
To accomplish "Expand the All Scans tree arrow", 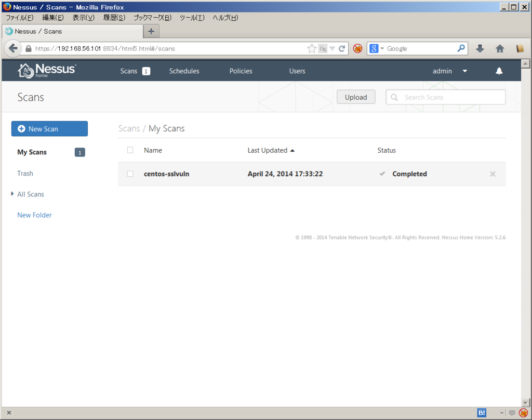I will click(12, 194).
